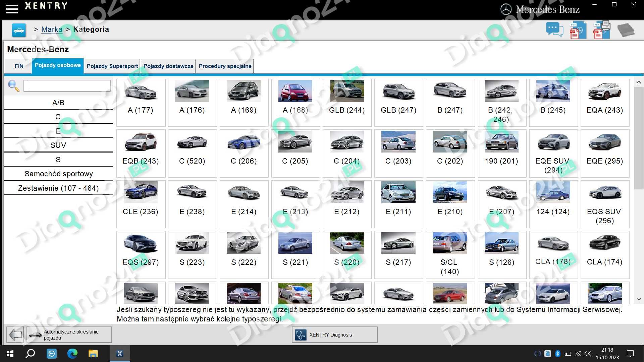Click the scrollbar up arrow

click(x=639, y=82)
